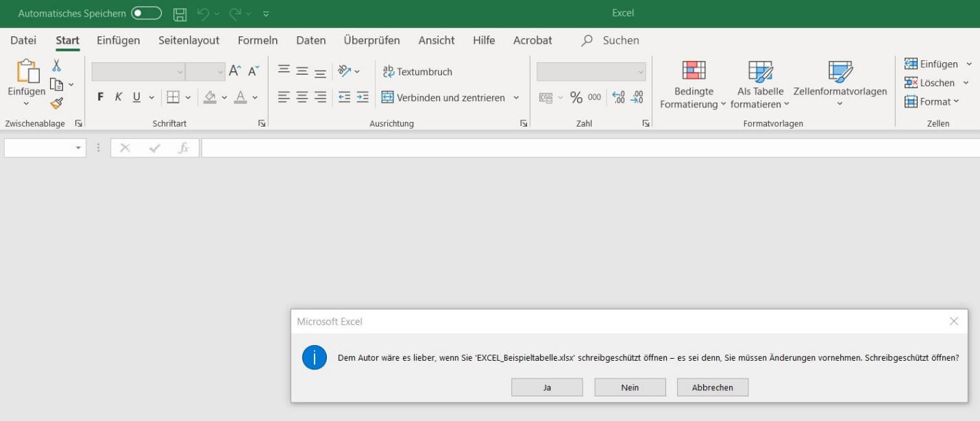
Task: Click the Copy icon
Action: [57, 84]
